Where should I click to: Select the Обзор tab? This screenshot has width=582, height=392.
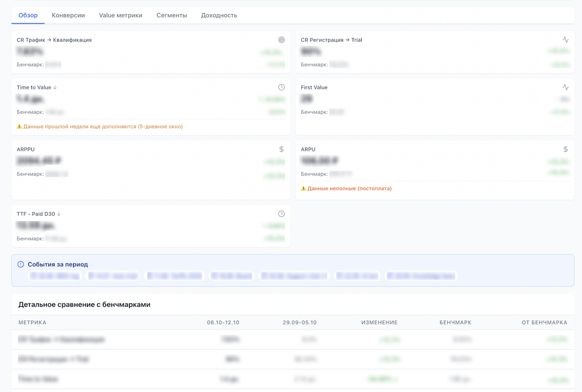tap(28, 15)
